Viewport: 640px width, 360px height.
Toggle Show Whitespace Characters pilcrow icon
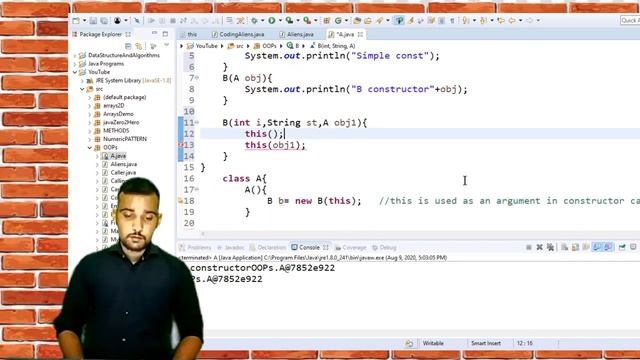[x=452, y=20]
